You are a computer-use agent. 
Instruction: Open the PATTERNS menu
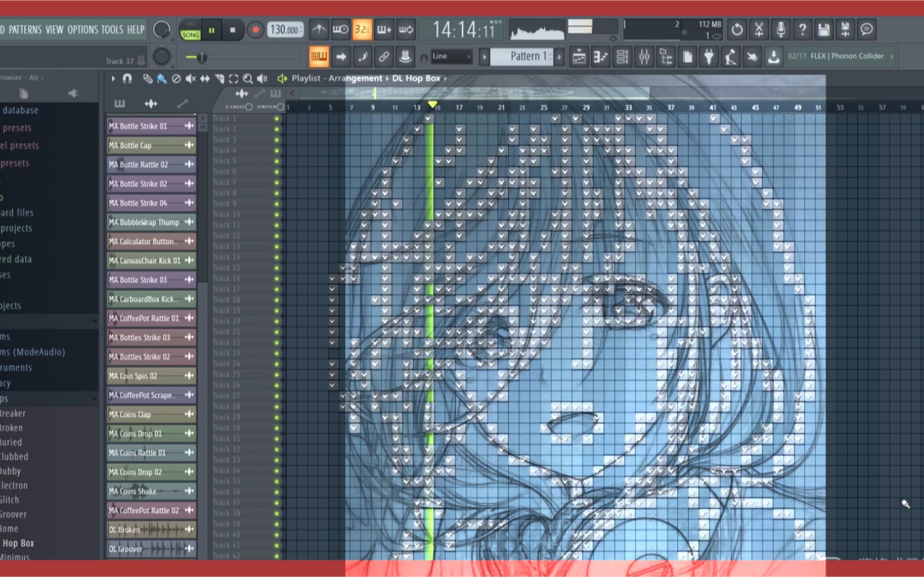[25, 30]
